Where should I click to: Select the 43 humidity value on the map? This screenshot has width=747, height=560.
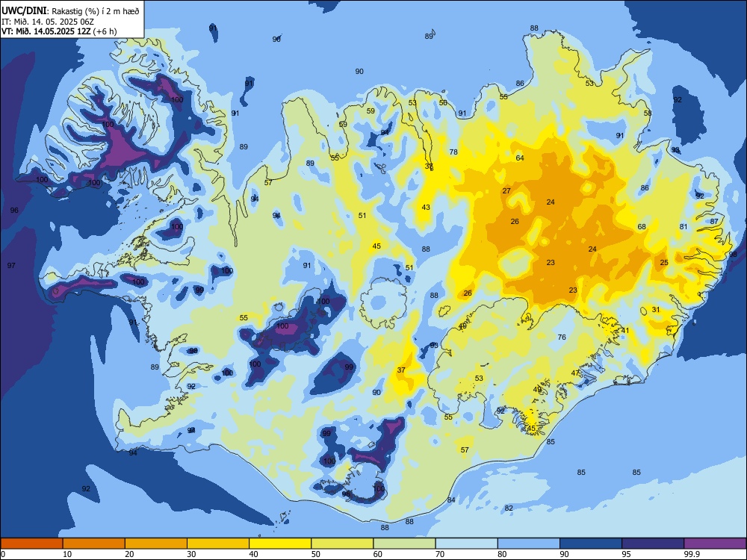tap(426, 207)
